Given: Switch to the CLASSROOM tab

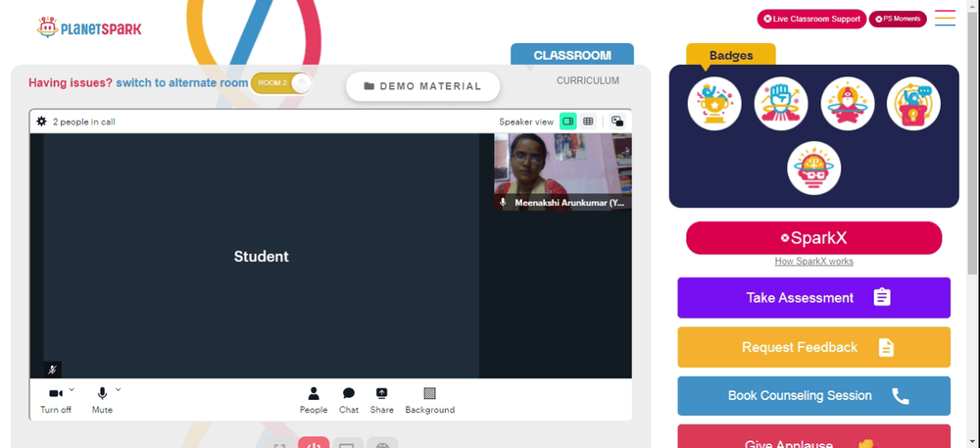Looking at the screenshot, I should [572, 54].
